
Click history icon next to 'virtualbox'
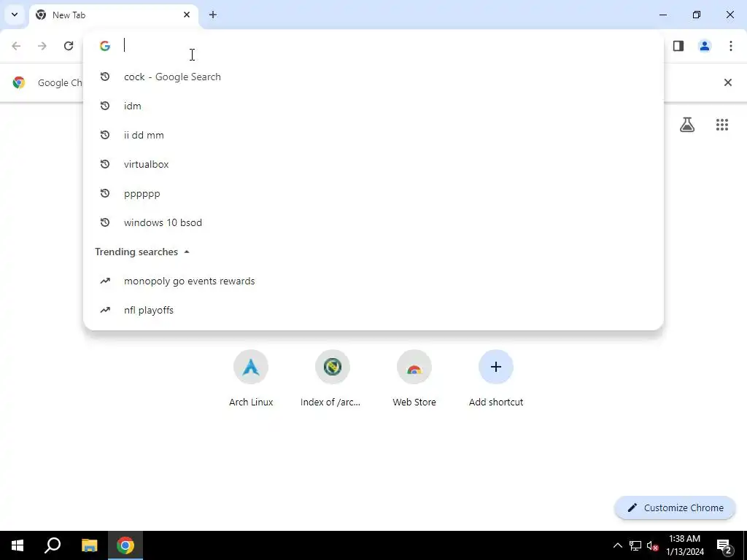point(105,164)
